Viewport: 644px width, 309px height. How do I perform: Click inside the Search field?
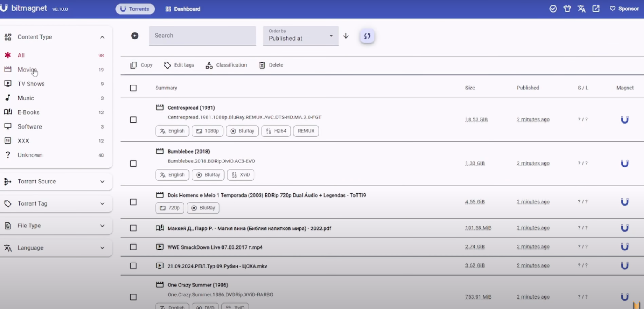203,36
